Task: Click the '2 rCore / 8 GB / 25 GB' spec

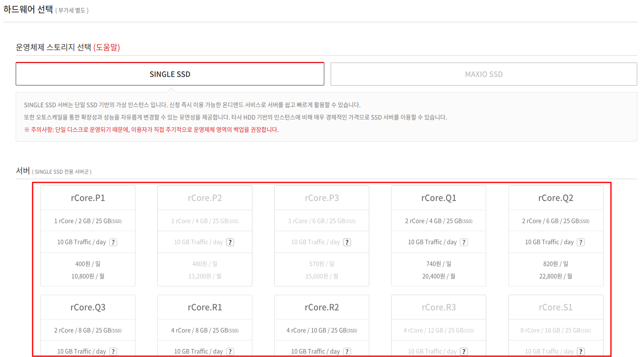Action: (88, 331)
